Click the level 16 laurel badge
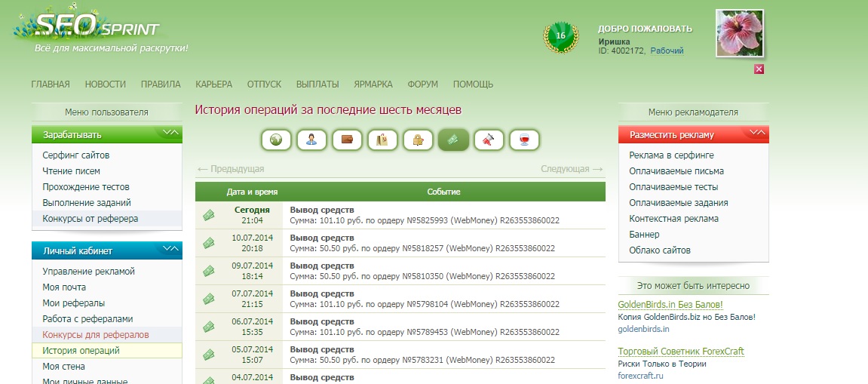This screenshot has height=384, width=868. [561, 37]
